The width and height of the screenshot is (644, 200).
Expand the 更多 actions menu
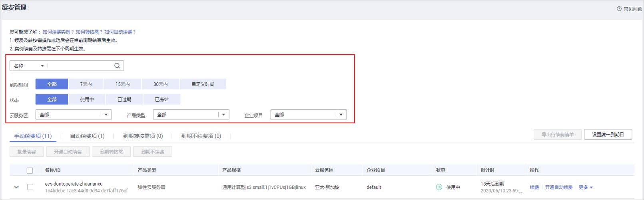click(x=586, y=187)
